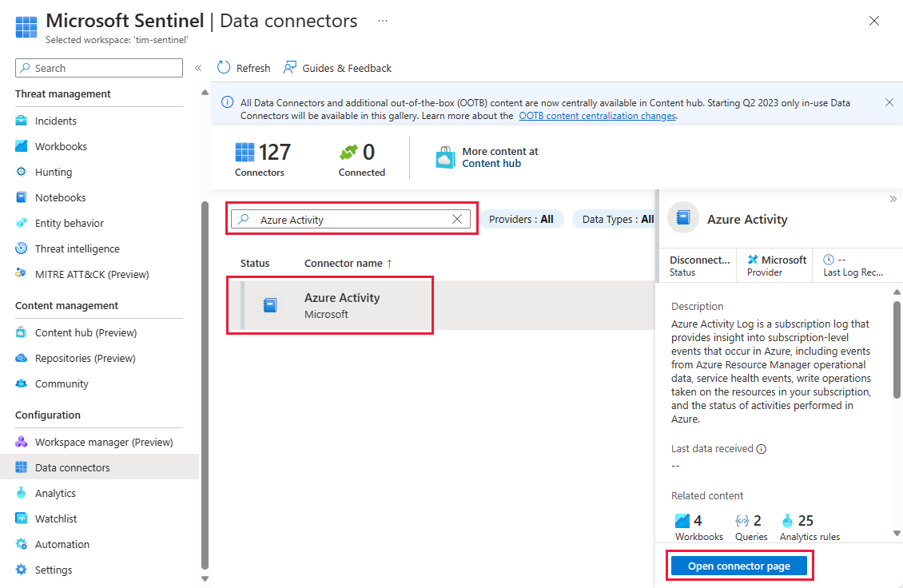Refresh the data connectors list
Viewport: 903px width, 588px height.
[x=243, y=68]
